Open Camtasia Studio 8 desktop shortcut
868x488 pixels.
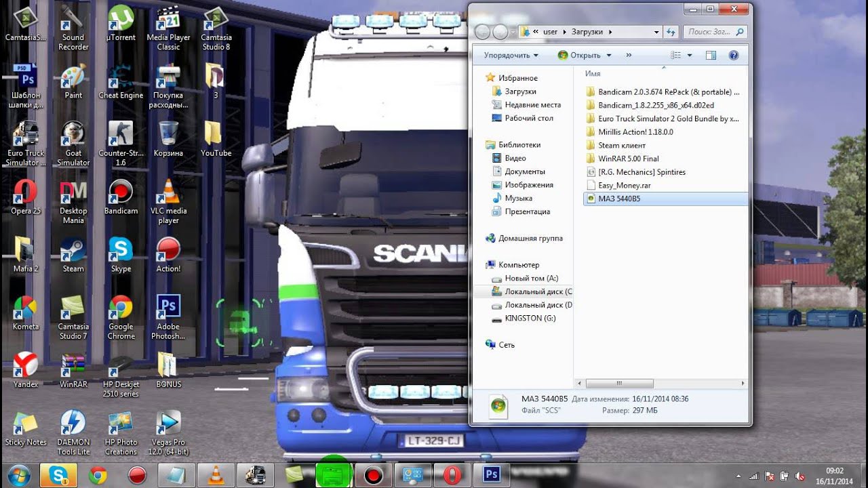[x=216, y=28]
